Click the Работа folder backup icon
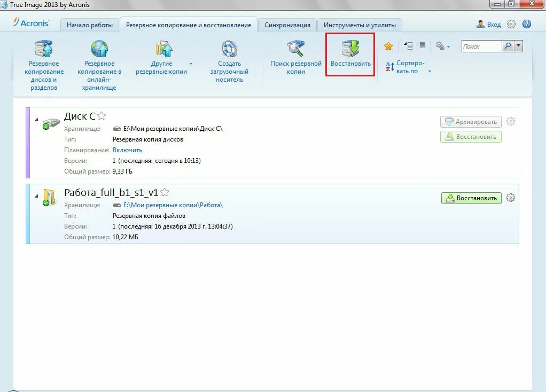The image size is (546, 392). pyautogui.click(x=49, y=198)
